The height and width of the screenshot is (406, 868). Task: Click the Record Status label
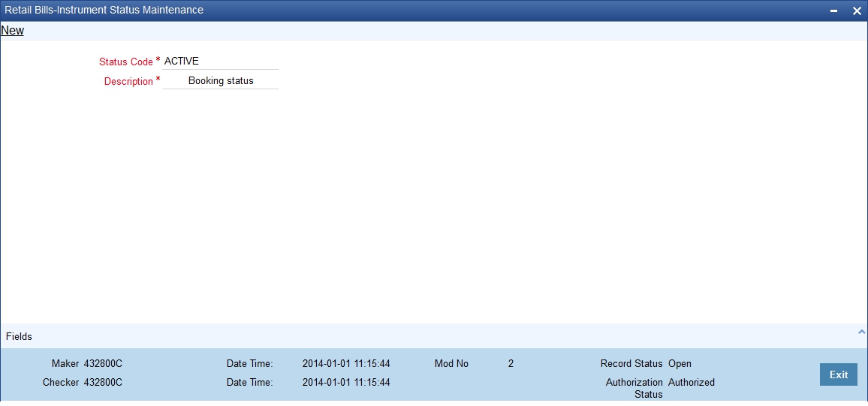[x=631, y=364]
